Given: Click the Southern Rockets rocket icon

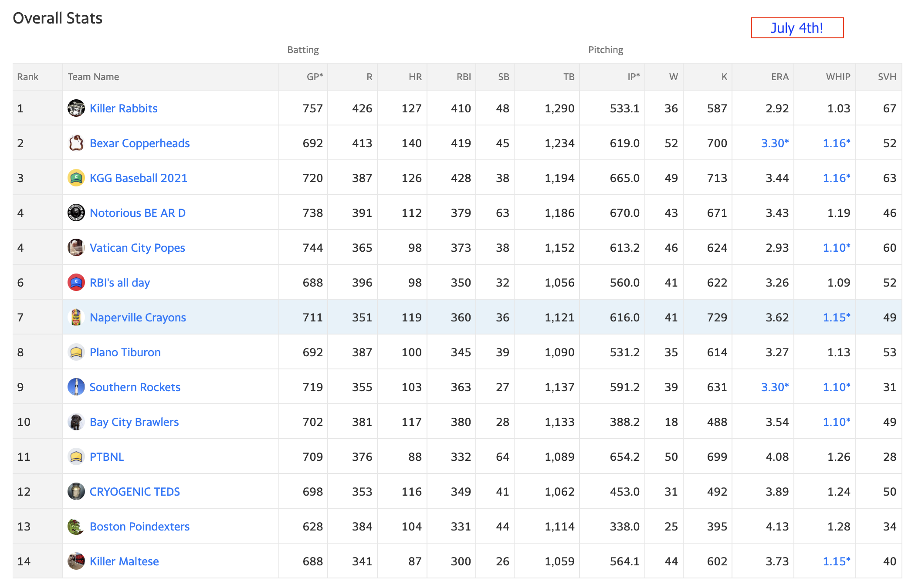Looking at the screenshot, I should click(x=76, y=387).
